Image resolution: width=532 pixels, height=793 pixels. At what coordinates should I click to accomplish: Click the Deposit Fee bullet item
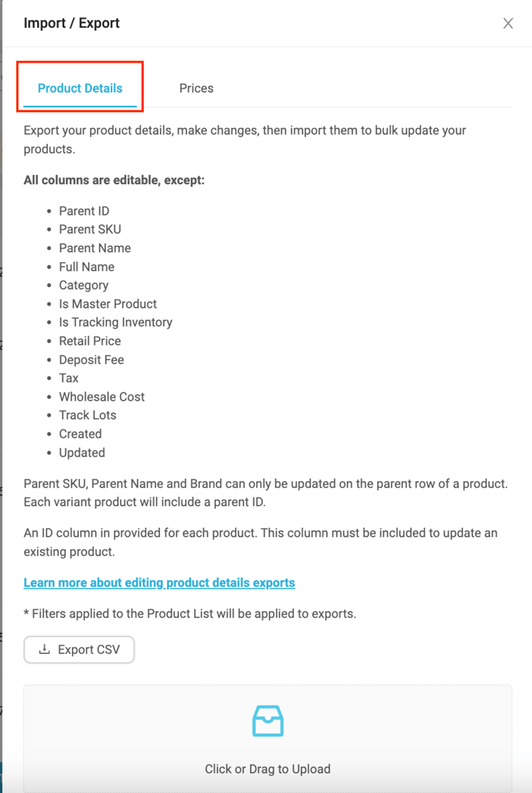point(91,360)
